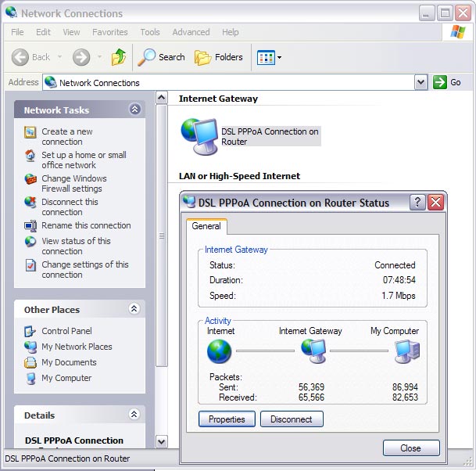476x471 pixels.
Task: Click the My Documents folder icon
Action: tap(30, 362)
